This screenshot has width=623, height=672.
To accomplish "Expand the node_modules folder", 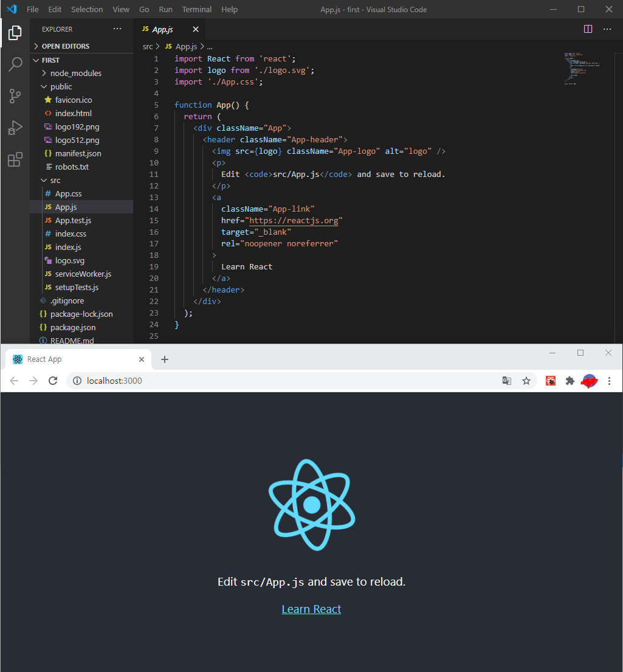I will pos(81,74).
